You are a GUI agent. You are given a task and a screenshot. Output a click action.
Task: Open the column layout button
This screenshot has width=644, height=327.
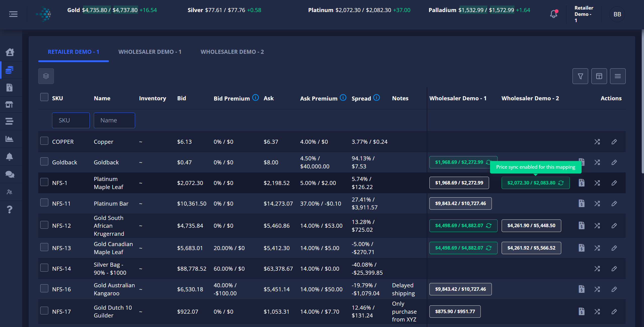[x=599, y=76]
